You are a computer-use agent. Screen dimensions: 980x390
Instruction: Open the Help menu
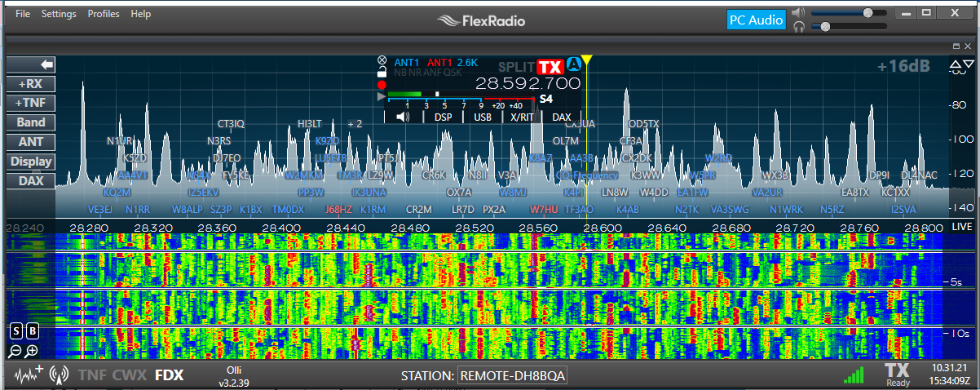[141, 14]
